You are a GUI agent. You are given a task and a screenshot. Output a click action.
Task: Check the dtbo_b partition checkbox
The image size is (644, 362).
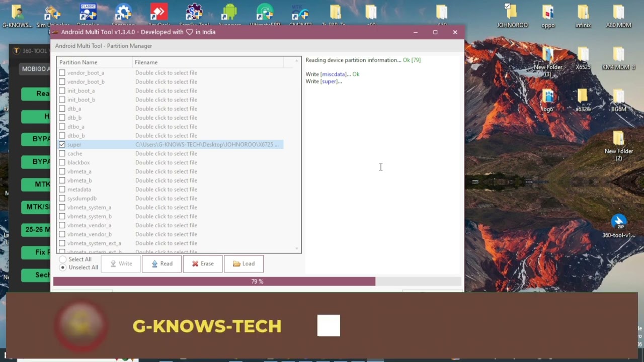coord(62,136)
